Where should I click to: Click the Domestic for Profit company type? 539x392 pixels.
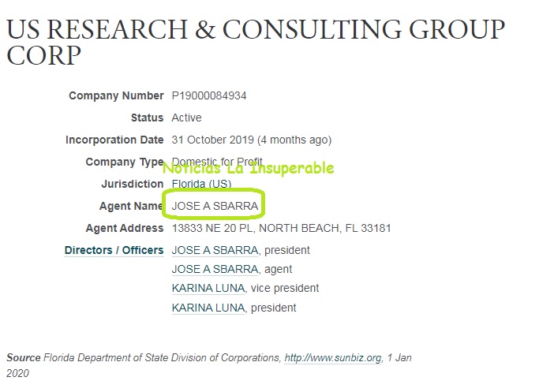(x=217, y=162)
